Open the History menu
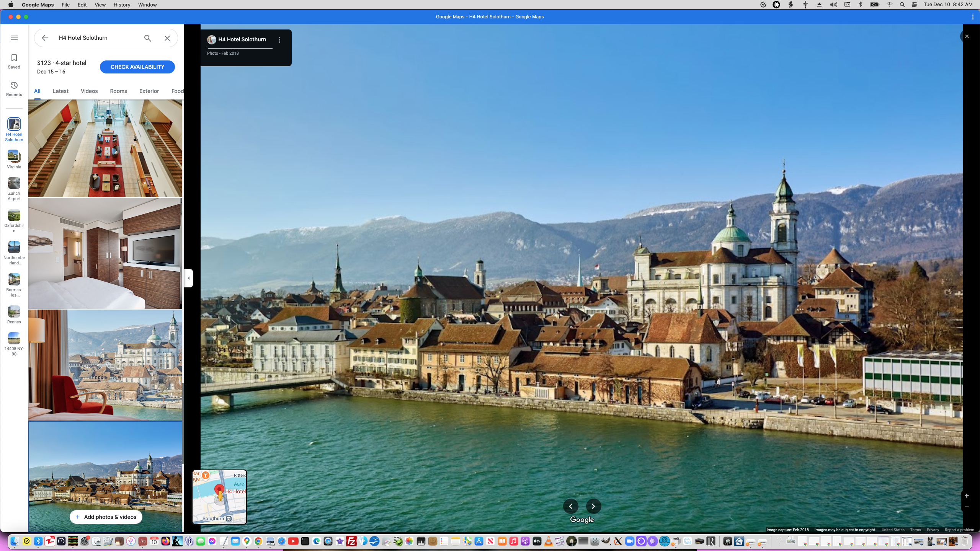 pyautogui.click(x=122, y=5)
